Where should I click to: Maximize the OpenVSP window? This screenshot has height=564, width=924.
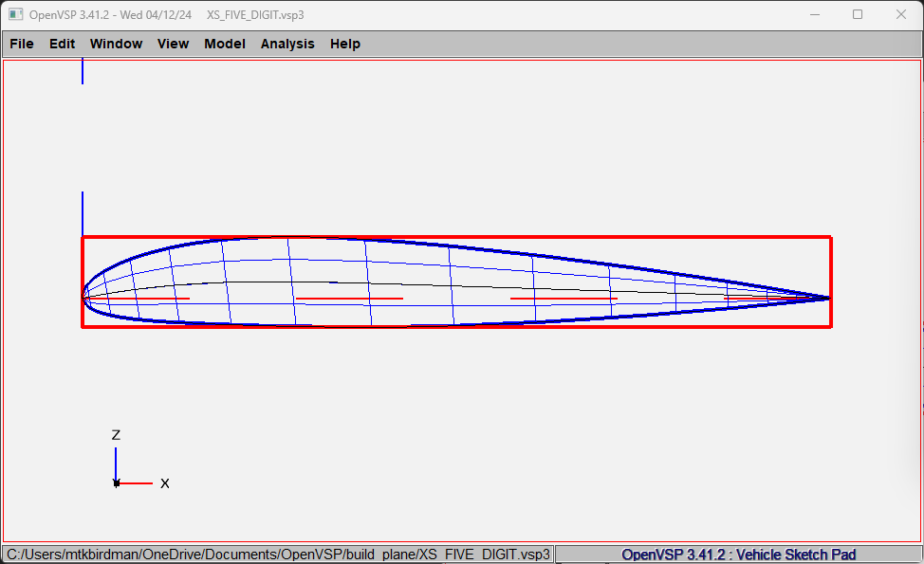(x=858, y=15)
